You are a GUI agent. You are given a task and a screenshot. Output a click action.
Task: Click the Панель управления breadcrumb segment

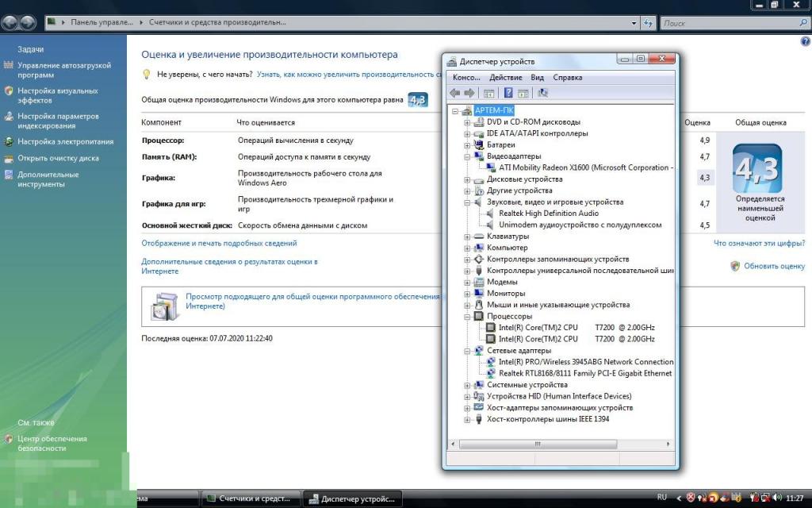(x=101, y=22)
